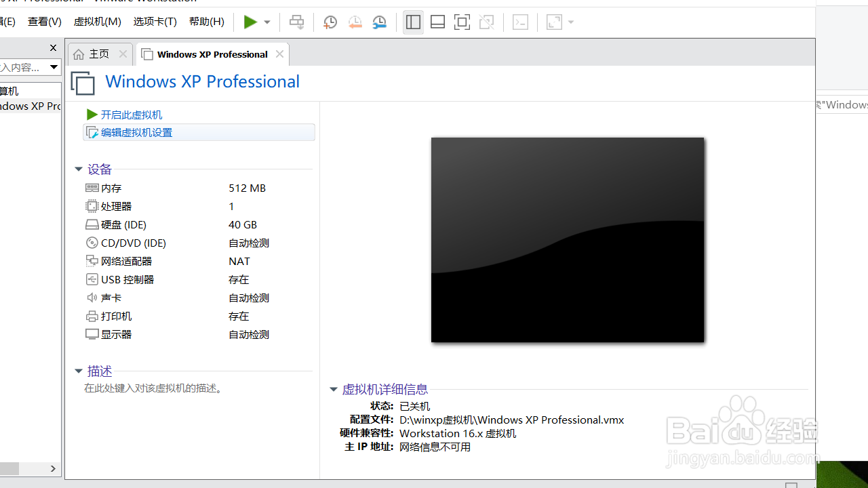Click the NAT network value
The height and width of the screenshot is (488, 868).
[x=239, y=262]
